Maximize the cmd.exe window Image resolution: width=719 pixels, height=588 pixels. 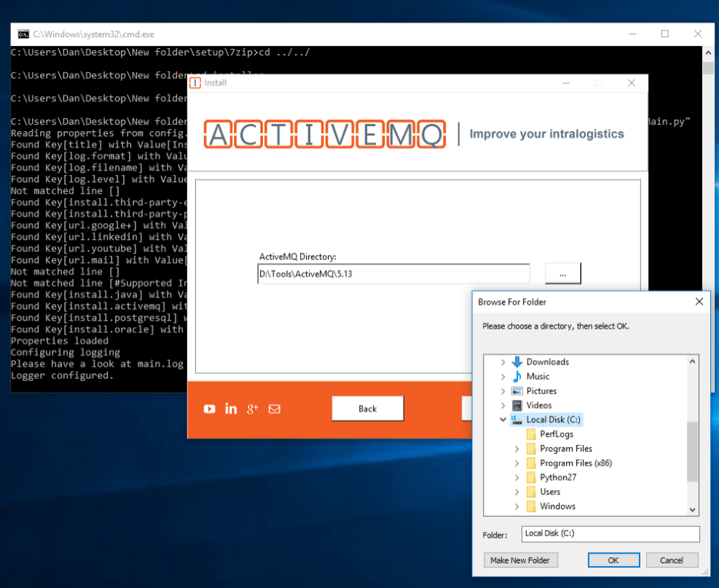point(665,34)
